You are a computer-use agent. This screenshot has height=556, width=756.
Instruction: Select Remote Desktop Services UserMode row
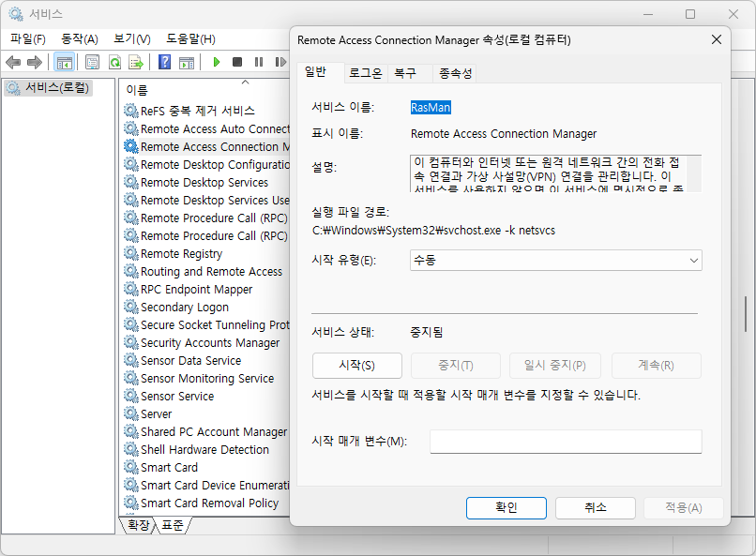click(x=206, y=200)
